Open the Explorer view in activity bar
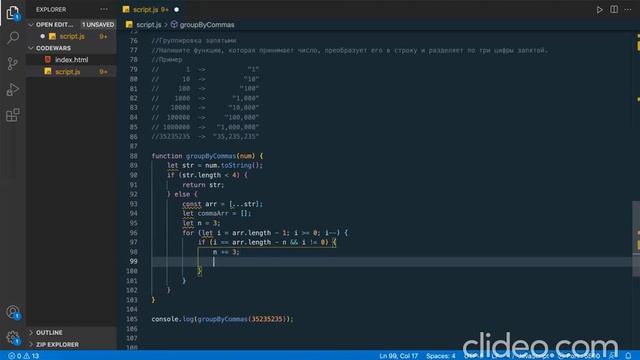640x360 pixels. point(13,13)
